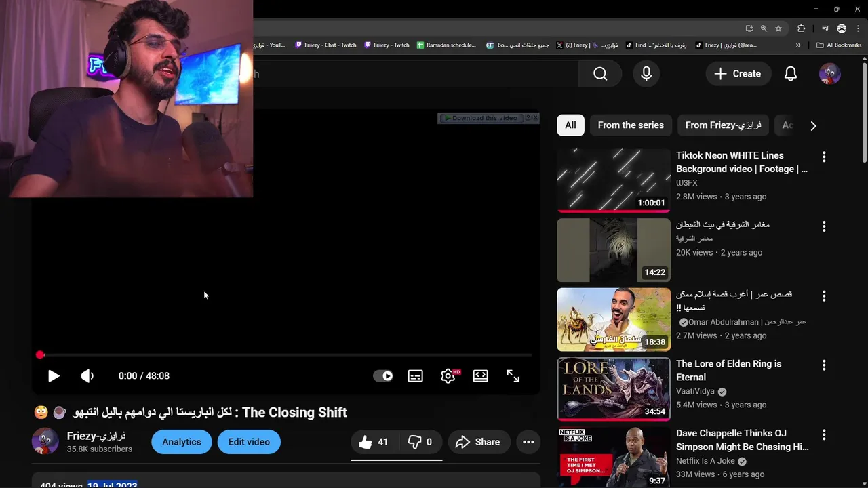
Task: Toggle subtitles/closed captions
Action: pyautogui.click(x=416, y=376)
